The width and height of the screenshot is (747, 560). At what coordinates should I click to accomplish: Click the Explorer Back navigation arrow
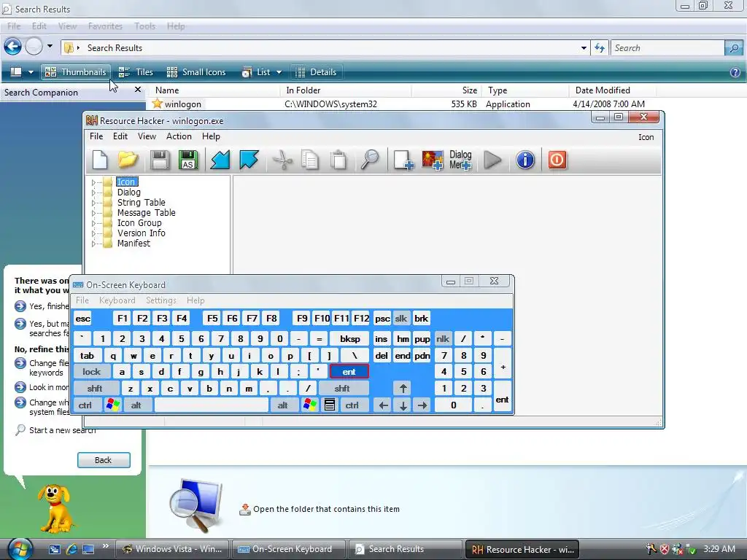[x=13, y=47]
